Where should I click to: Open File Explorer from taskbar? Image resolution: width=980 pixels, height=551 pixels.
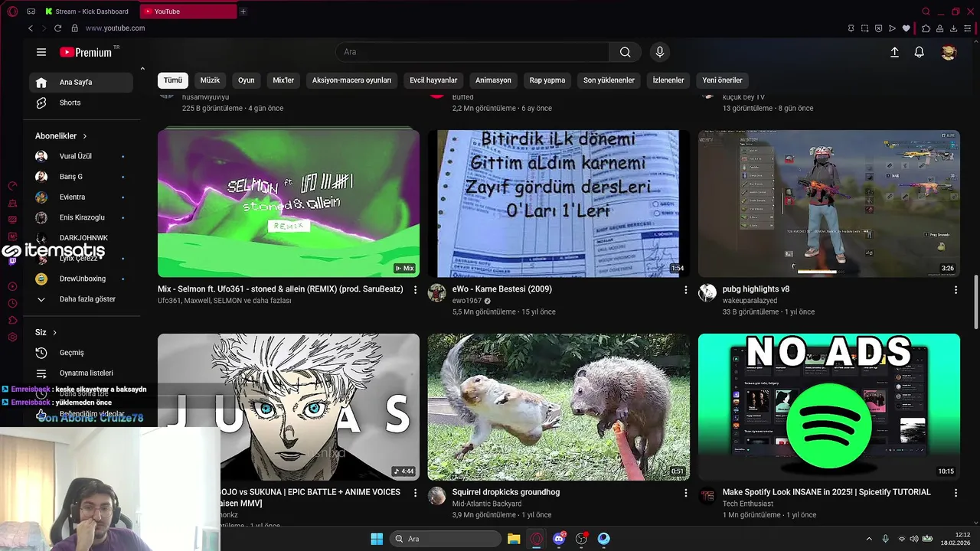(x=514, y=540)
